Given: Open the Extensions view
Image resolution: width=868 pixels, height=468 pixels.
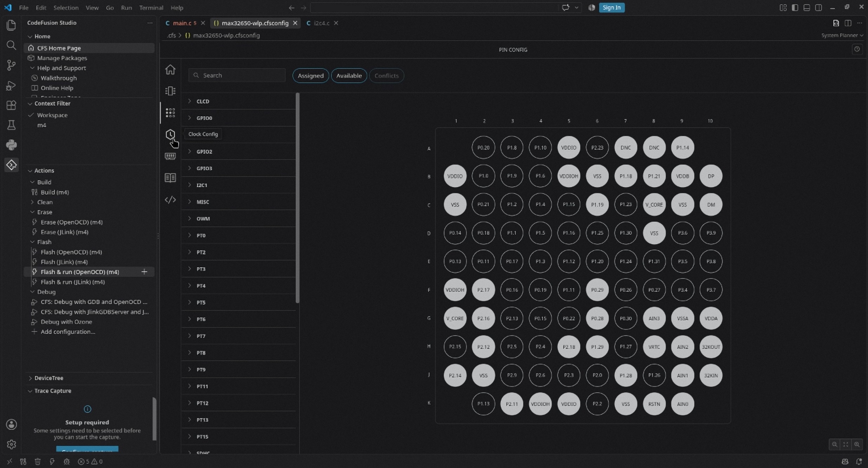Looking at the screenshot, I should tap(11, 105).
